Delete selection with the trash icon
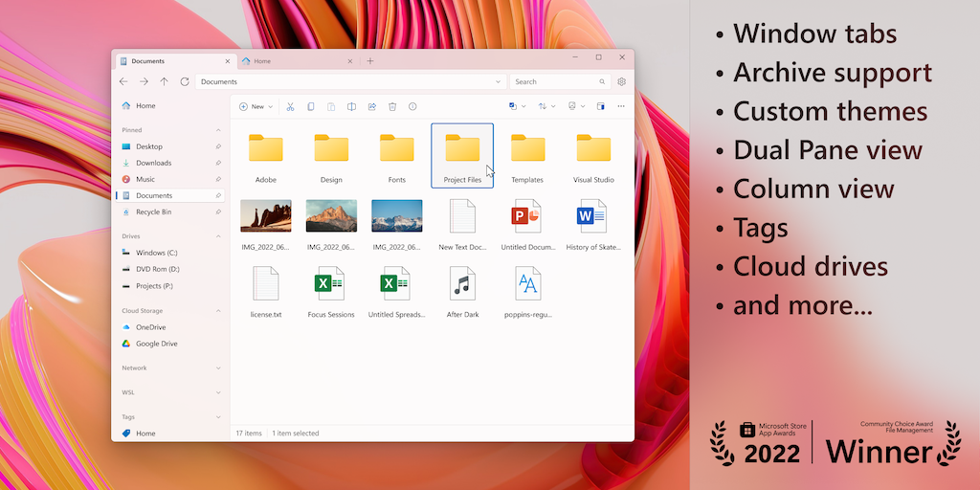Image resolution: width=980 pixels, height=490 pixels. [392, 106]
